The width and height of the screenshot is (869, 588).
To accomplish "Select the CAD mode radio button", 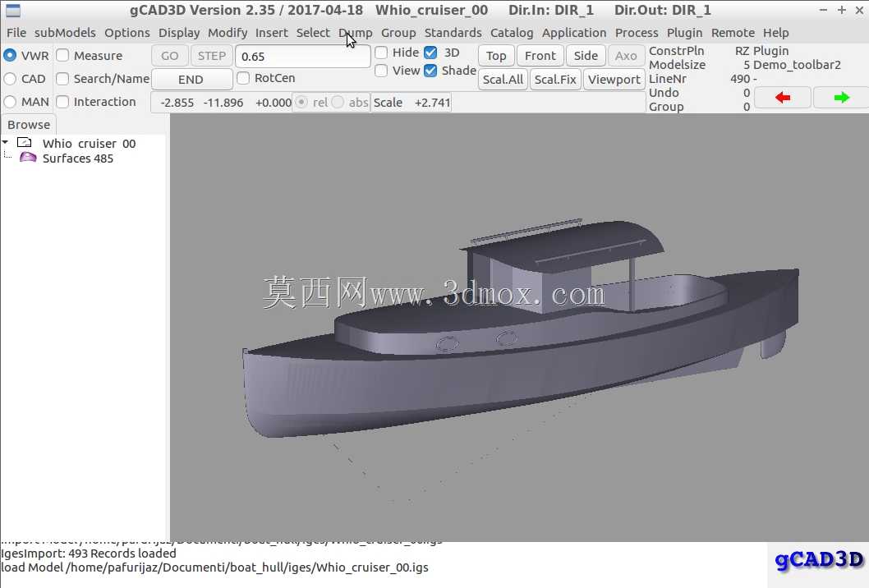I will coord(10,79).
